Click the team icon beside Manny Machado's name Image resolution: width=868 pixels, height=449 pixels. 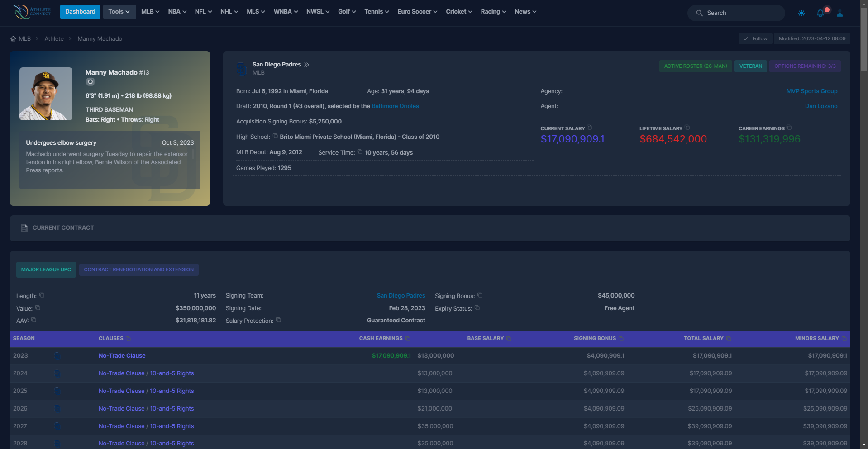(91, 82)
